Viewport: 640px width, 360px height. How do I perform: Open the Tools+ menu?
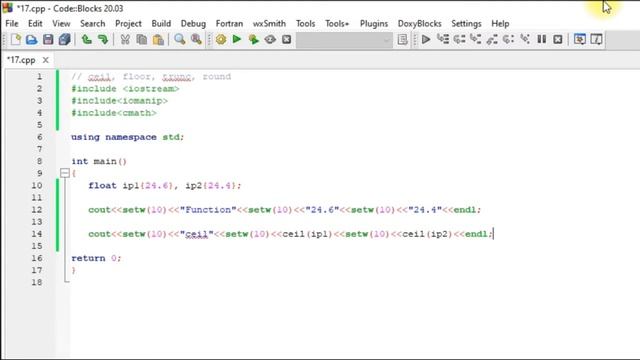[337, 24]
